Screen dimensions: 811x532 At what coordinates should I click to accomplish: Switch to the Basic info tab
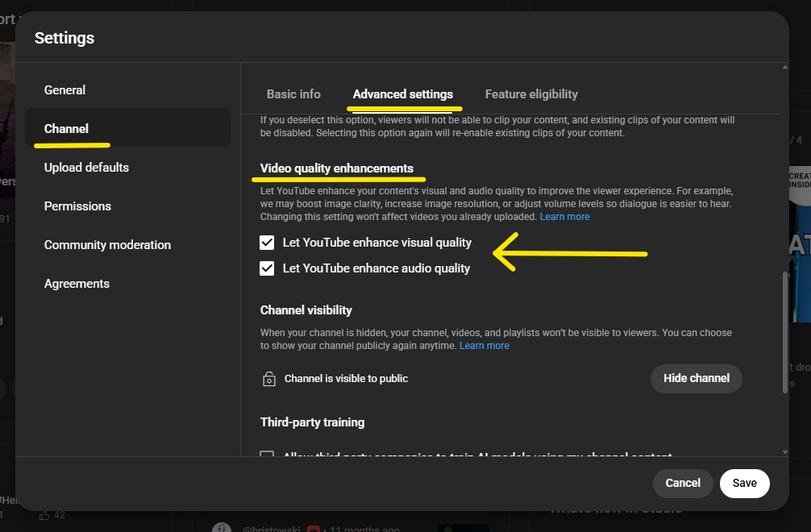pyautogui.click(x=293, y=94)
